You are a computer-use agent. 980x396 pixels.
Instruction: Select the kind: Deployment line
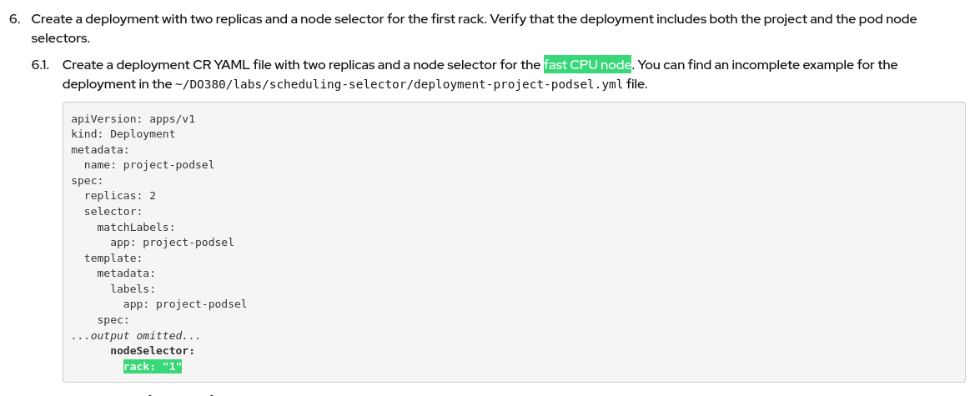pos(123,134)
